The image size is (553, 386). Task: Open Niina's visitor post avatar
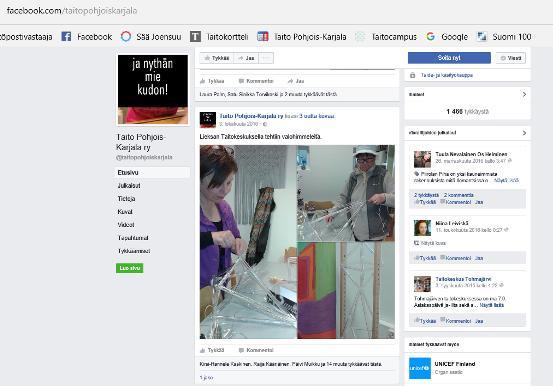pyautogui.click(x=422, y=228)
